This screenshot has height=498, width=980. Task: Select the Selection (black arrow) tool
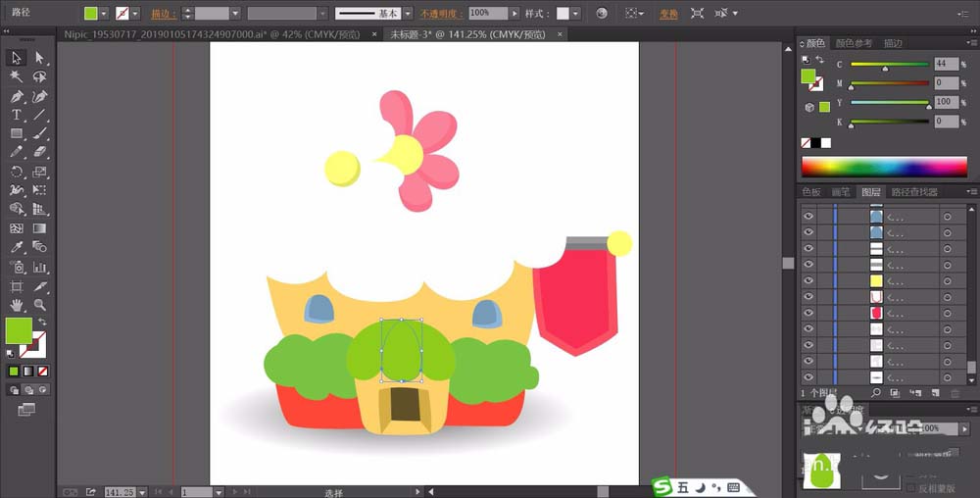tap(17, 58)
